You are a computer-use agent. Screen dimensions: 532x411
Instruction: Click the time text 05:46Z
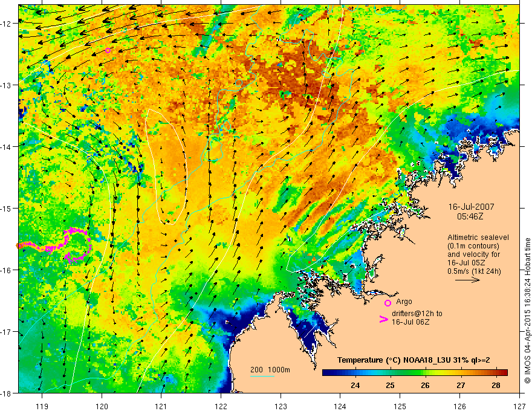click(470, 216)
